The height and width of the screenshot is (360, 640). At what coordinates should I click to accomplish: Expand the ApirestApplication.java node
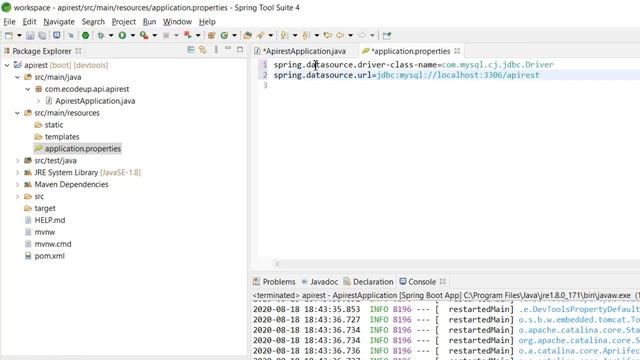(38, 101)
